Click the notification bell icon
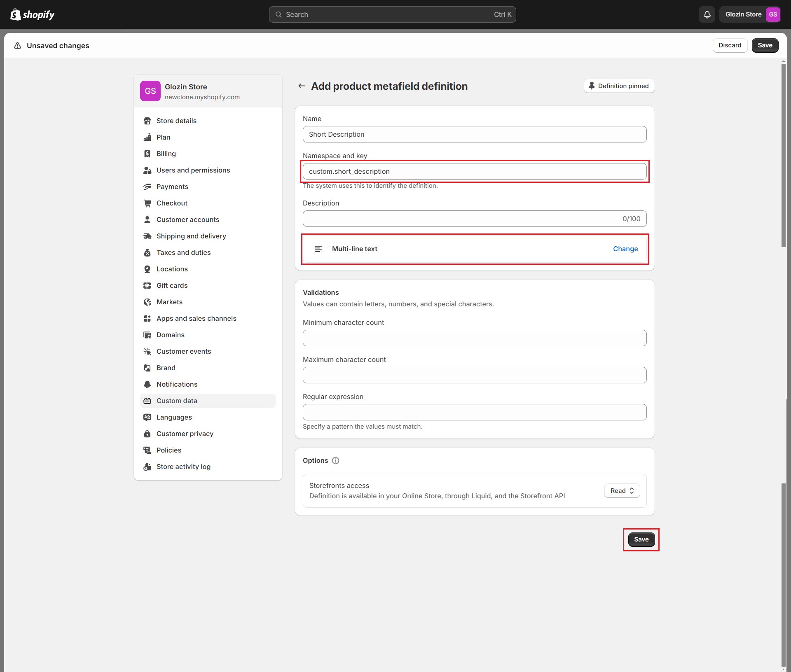791x672 pixels. tap(707, 14)
